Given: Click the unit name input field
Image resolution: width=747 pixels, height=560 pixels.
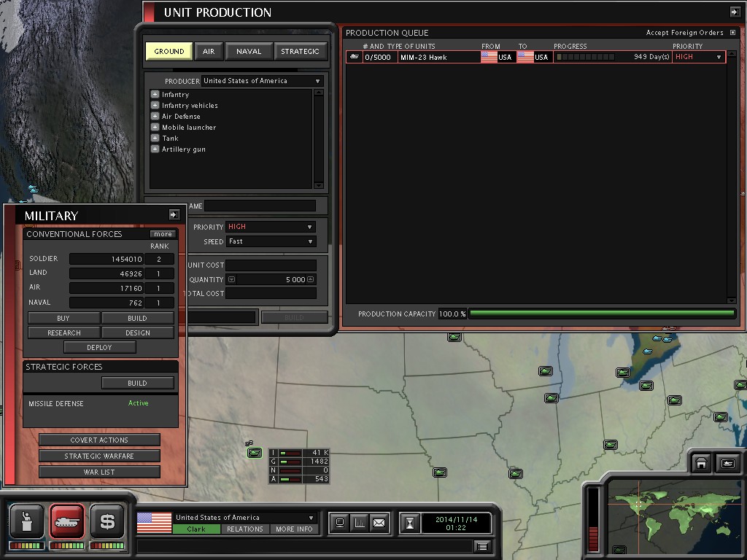Looking at the screenshot, I should 260,206.
